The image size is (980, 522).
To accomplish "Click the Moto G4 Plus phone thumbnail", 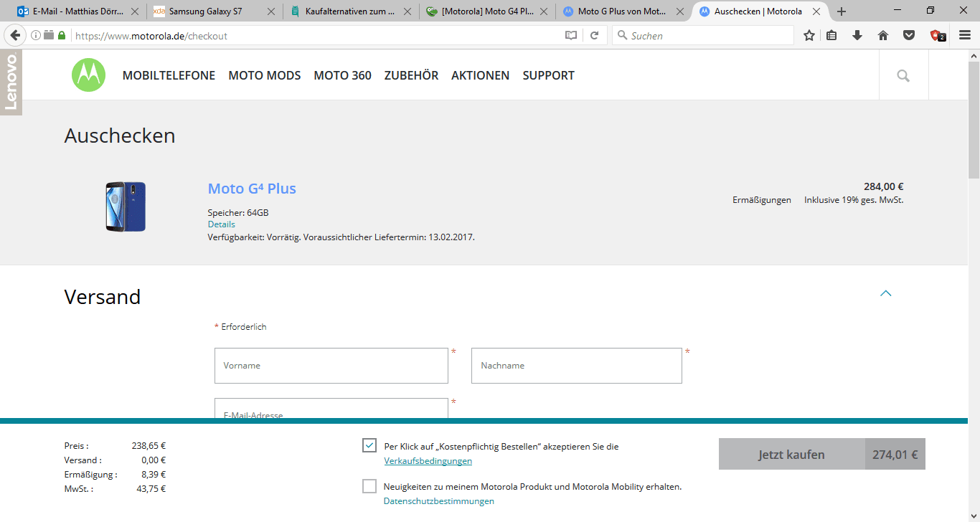I will [126, 207].
